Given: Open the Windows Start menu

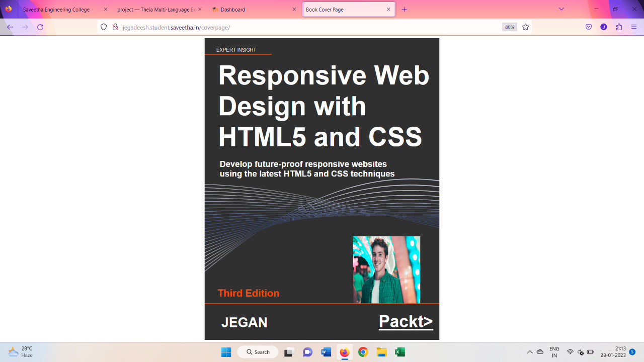Looking at the screenshot, I should (226, 352).
